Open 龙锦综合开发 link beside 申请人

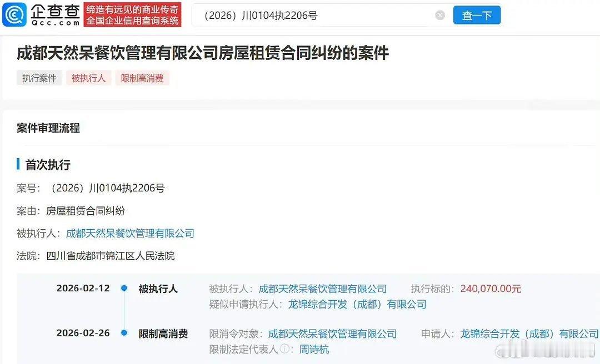[x=529, y=334]
